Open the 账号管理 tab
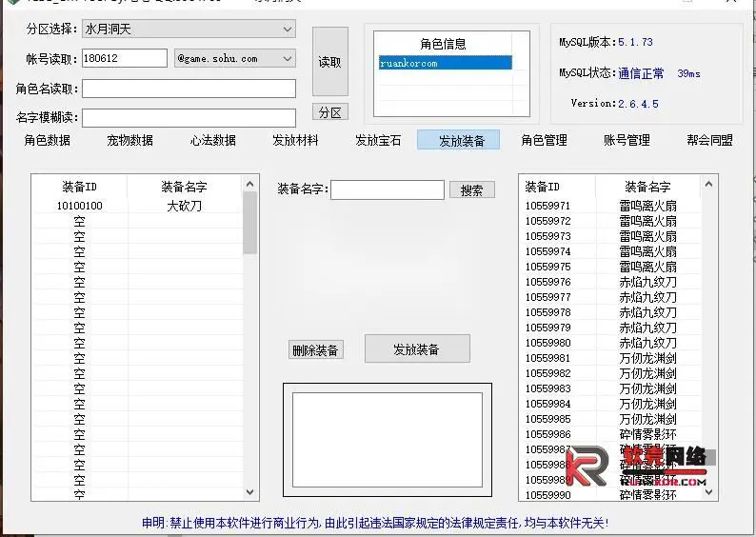Screen dimensions: 756x537 [627, 140]
